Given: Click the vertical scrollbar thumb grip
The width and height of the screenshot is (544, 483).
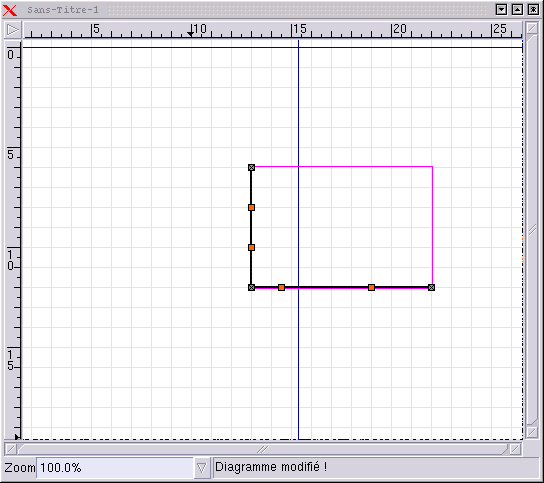Looking at the screenshot, I should (532, 229).
